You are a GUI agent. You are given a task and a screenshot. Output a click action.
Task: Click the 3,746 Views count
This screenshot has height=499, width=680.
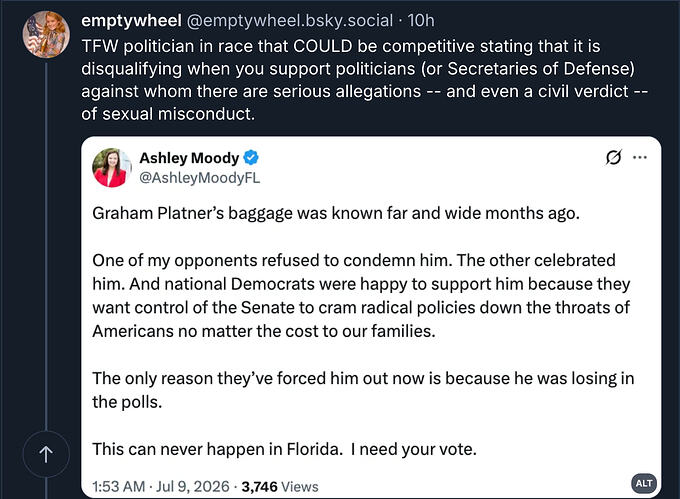pos(280,486)
